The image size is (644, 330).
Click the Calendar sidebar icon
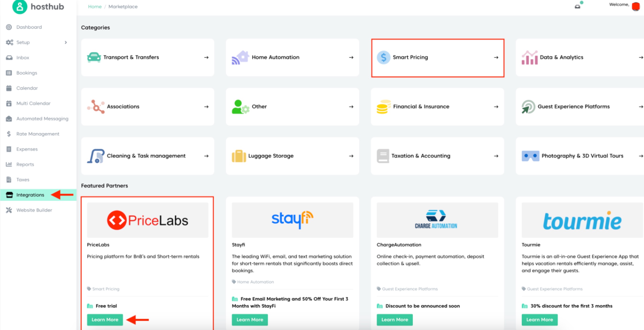[x=9, y=88]
